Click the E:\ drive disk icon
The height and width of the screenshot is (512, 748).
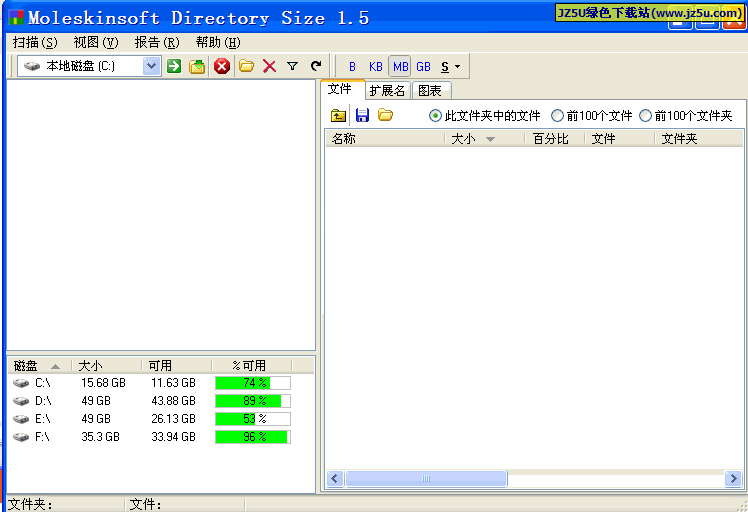[21, 419]
